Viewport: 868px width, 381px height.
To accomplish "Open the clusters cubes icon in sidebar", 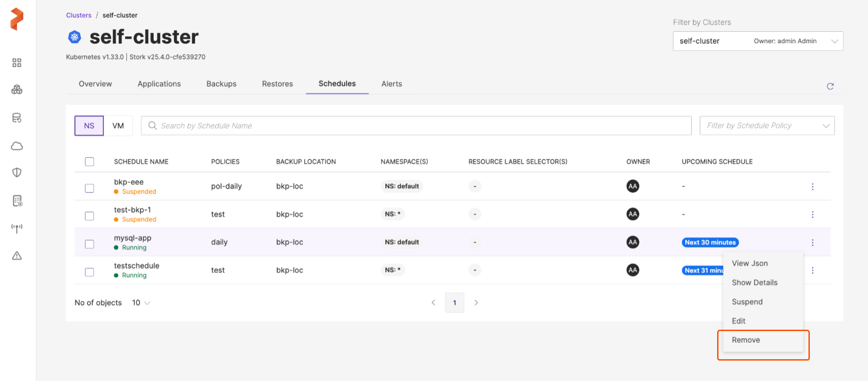I will 17,90.
